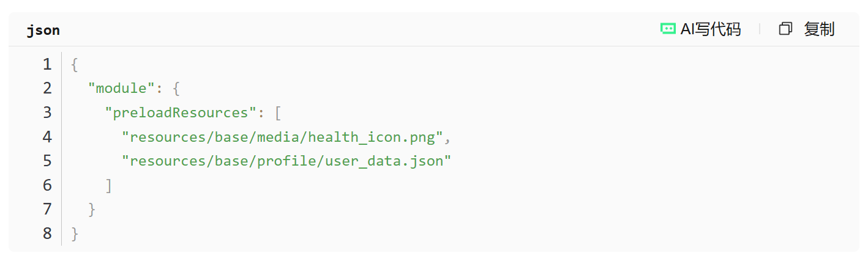Click line number 7 in gutter

click(x=47, y=210)
